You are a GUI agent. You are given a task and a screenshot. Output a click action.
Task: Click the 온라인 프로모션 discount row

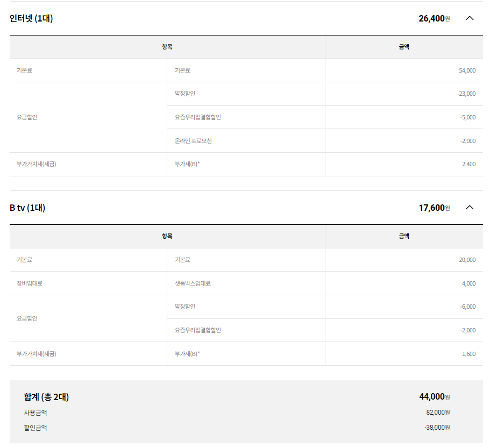click(x=193, y=141)
